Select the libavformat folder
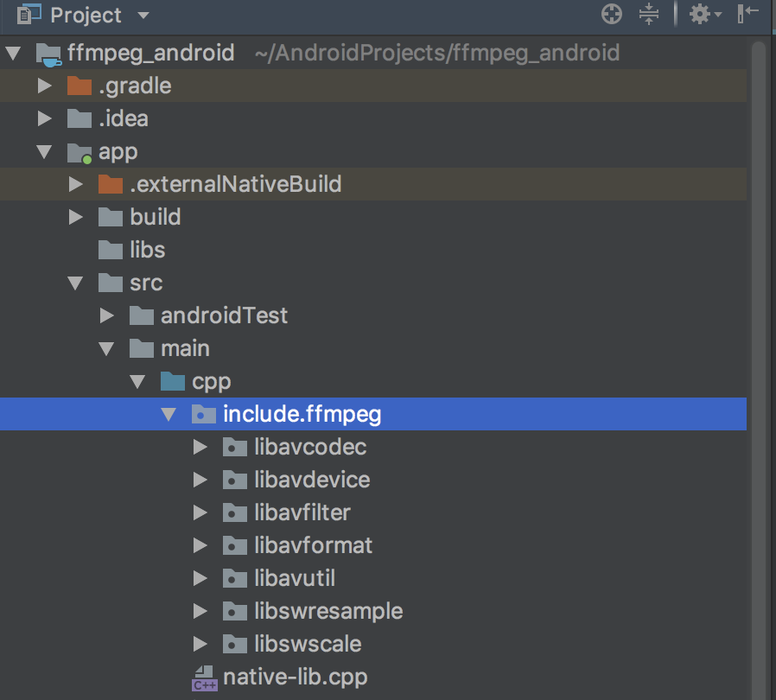 click(x=313, y=545)
